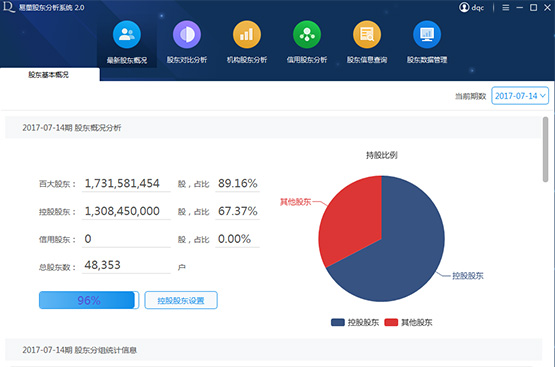Click the 控股股东设置 button
Screen dimensions: 555x367
[181, 300]
